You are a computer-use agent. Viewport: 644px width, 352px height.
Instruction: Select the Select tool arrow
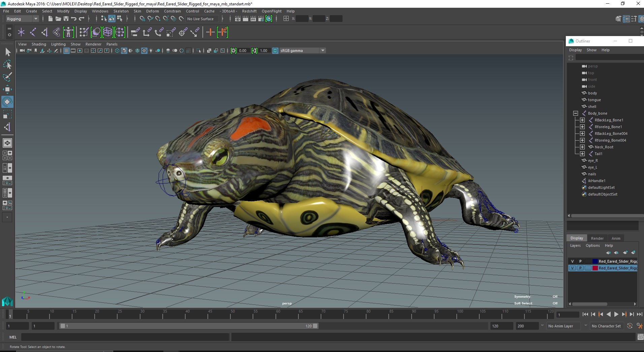7,52
